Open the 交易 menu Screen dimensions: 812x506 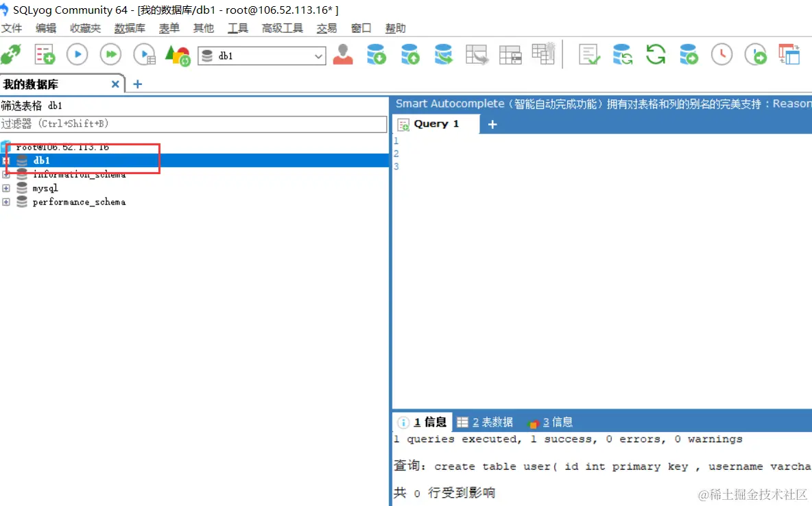pyautogui.click(x=326, y=28)
